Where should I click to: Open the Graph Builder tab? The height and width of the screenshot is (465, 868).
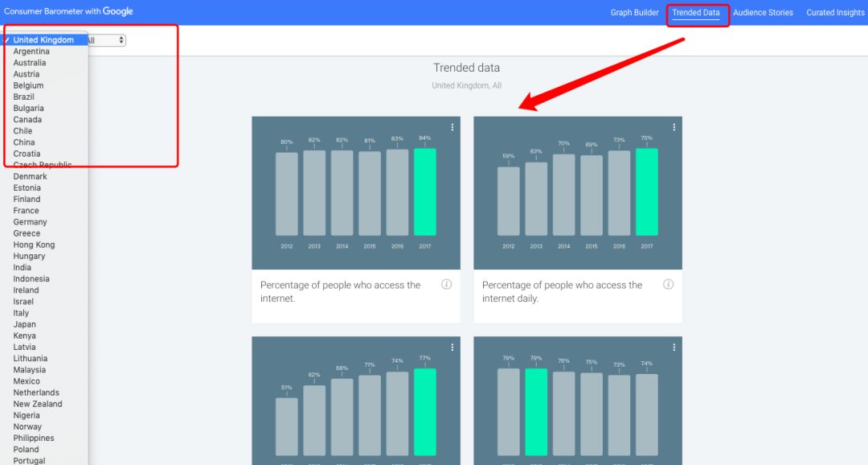[634, 13]
